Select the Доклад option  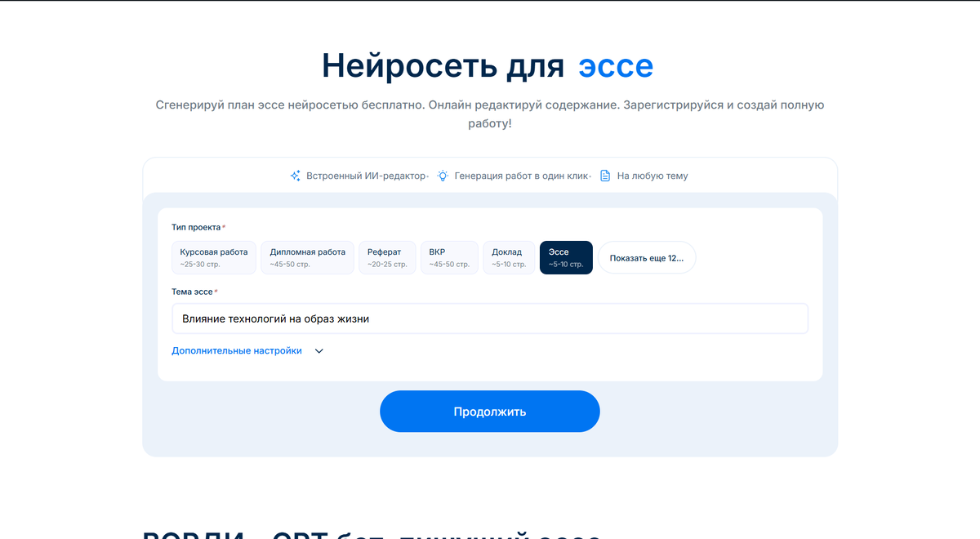tap(509, 256)
